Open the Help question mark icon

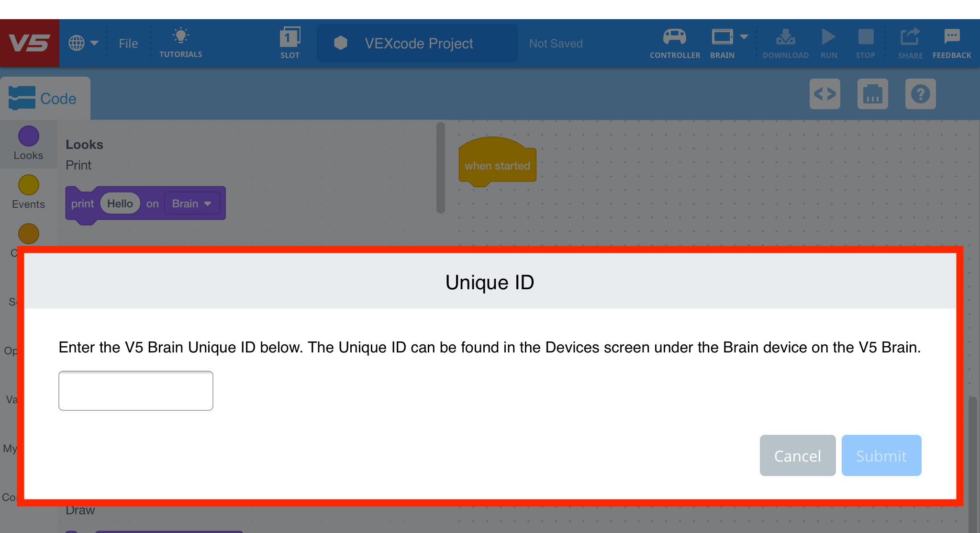(x=920, y=94)
